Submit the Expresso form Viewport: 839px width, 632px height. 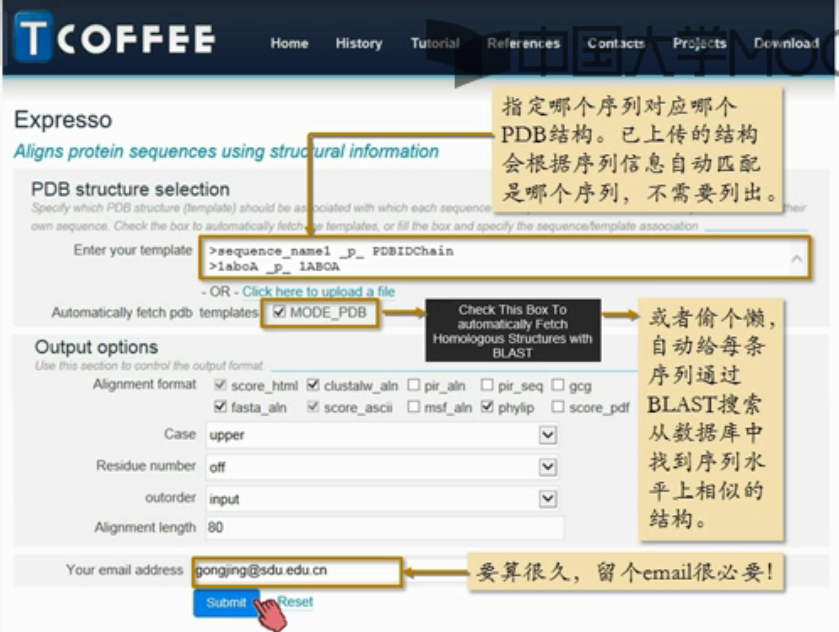click(x=226, y=603)
